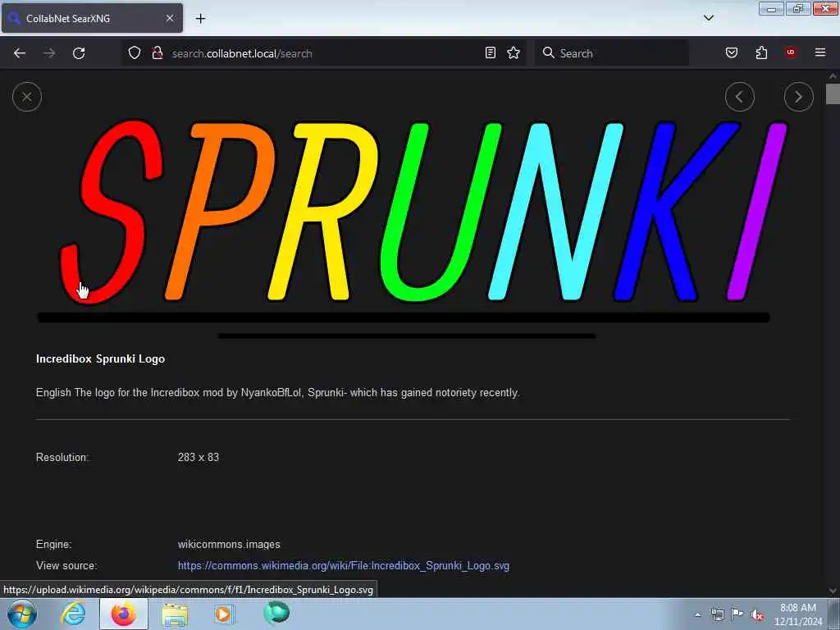Click the 'View source:' label
Image resolution: width=840 pixels, height=630 pixels.
coord(66,566)
